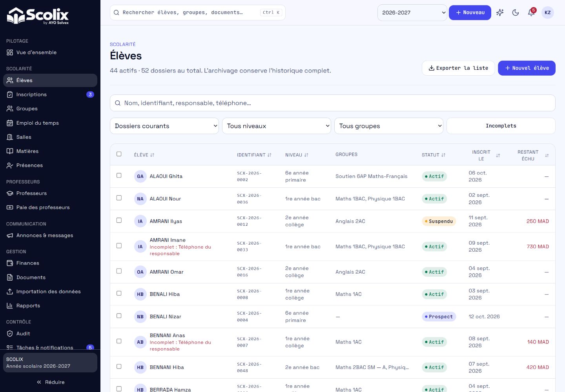The height and width of the screenshot is (392, 565).
Task: Sort by Niveau column arrows icon
Action: pos(306,155)
